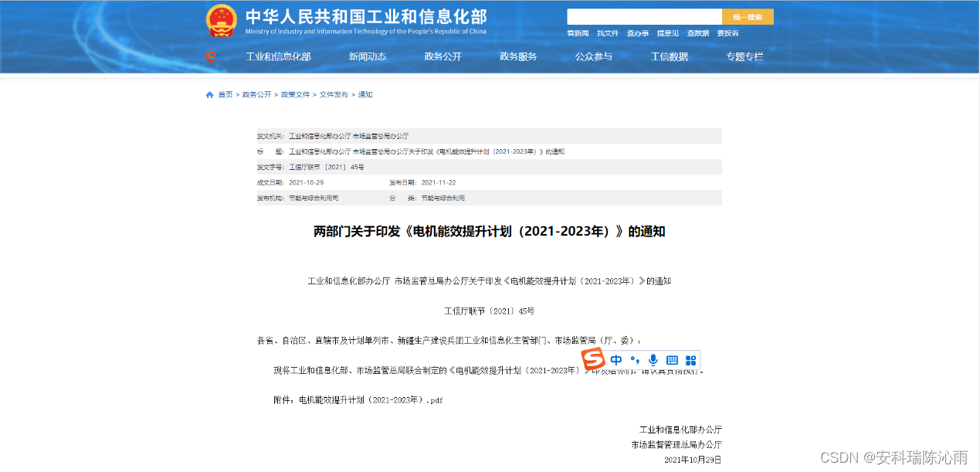Open 工信数据 navigation menu

point(670,56)
